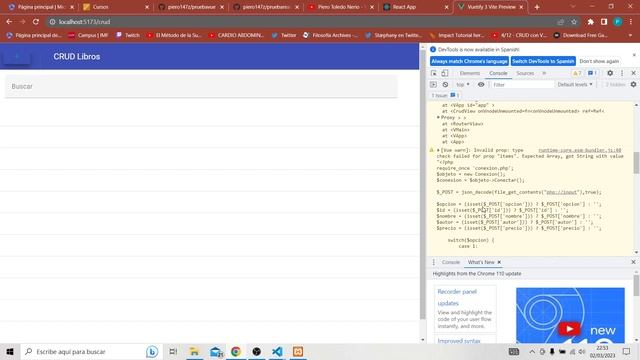Dismiss the DevTools language infobar
Viewport: 640px width, 360px height.
click(634, 55)
